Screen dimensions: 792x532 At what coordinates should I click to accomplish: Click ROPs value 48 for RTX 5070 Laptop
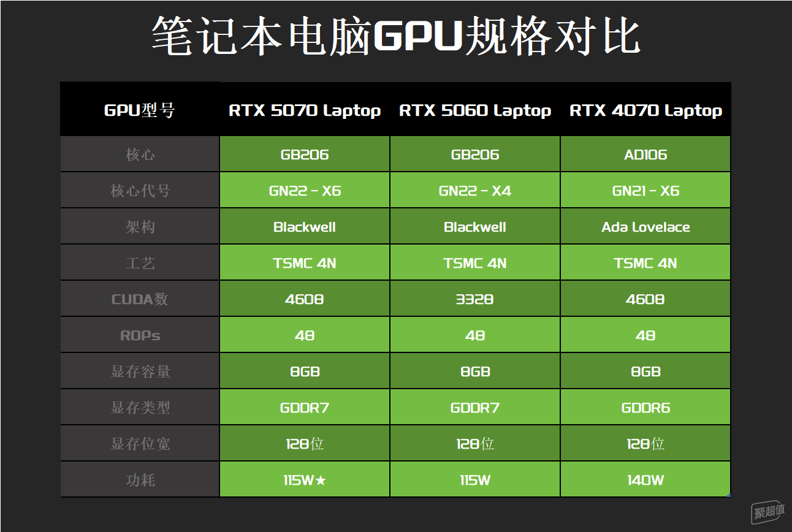305,335
